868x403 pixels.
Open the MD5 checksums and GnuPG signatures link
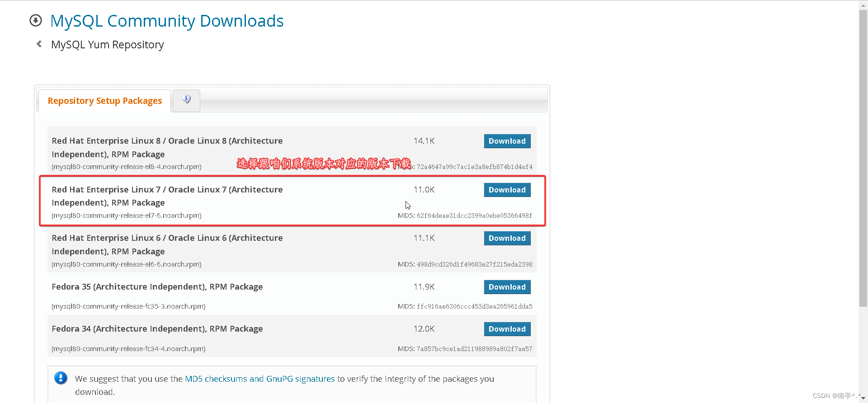pyautogui.click(x=260, y=379)
